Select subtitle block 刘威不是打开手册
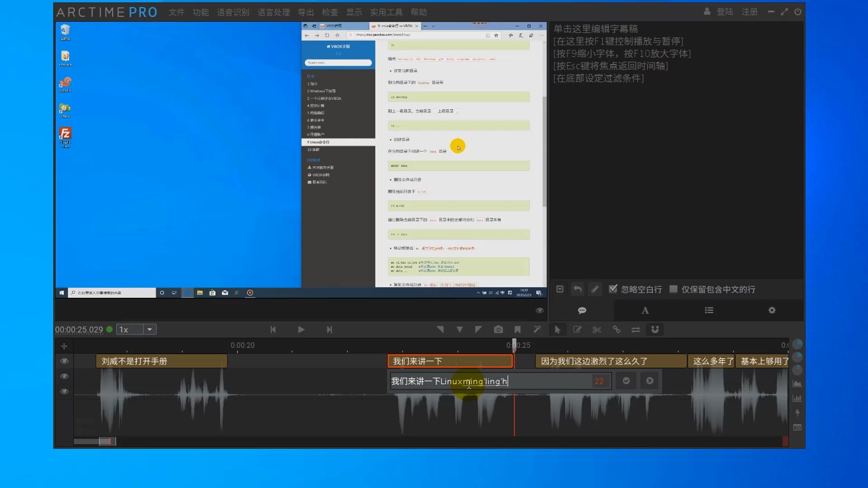868x488 pixels. click(161, 361)
